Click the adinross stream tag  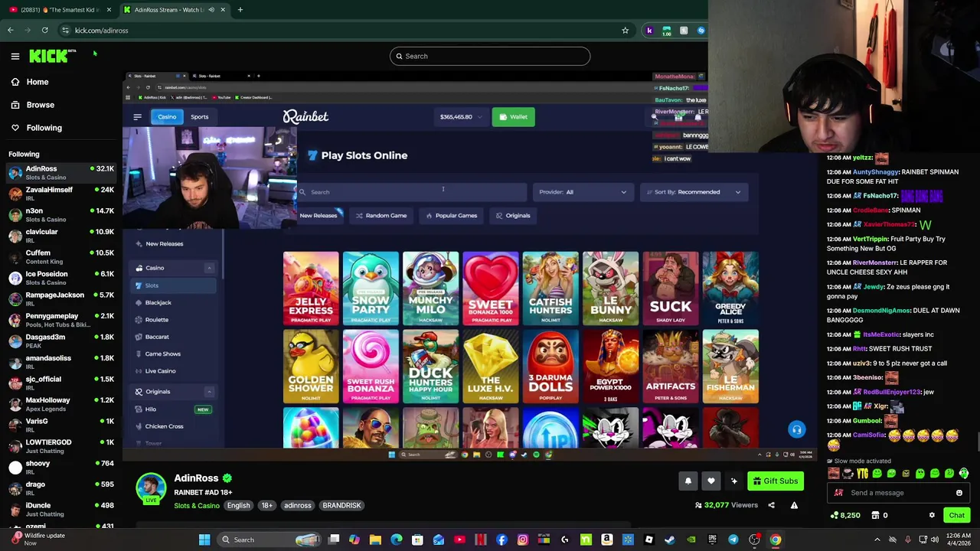point(298,505)
